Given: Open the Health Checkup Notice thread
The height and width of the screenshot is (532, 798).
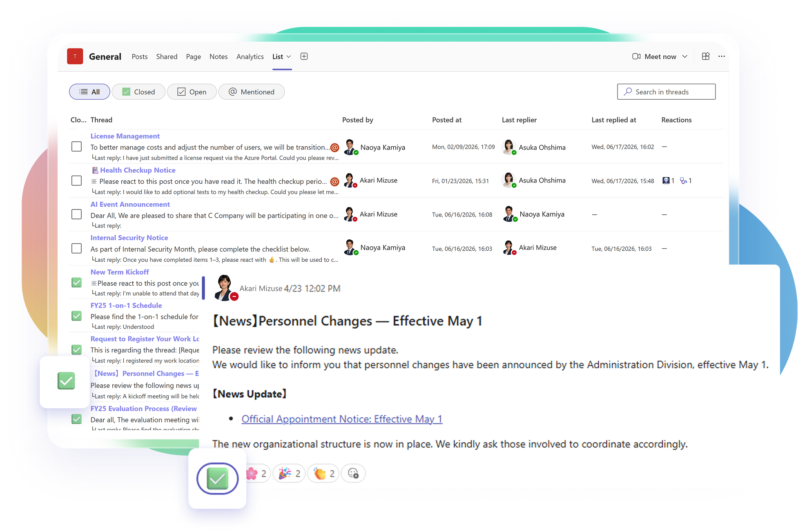Looking at the screenshot, I should point(138,170).
